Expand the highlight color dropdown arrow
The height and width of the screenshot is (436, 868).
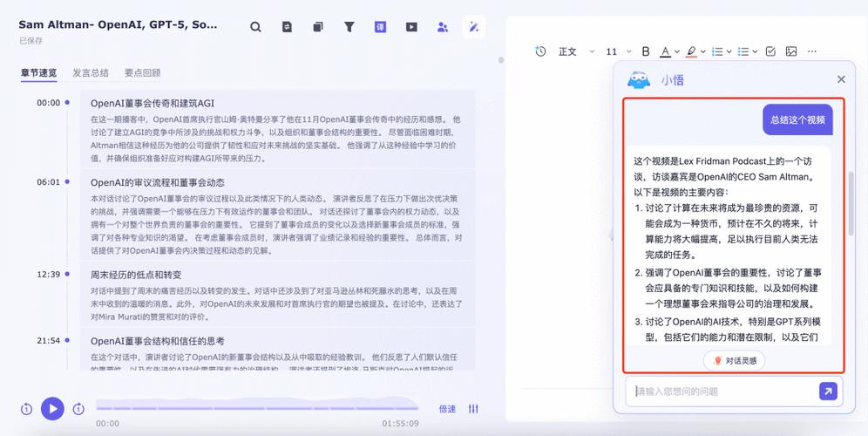tap(702, 51)
